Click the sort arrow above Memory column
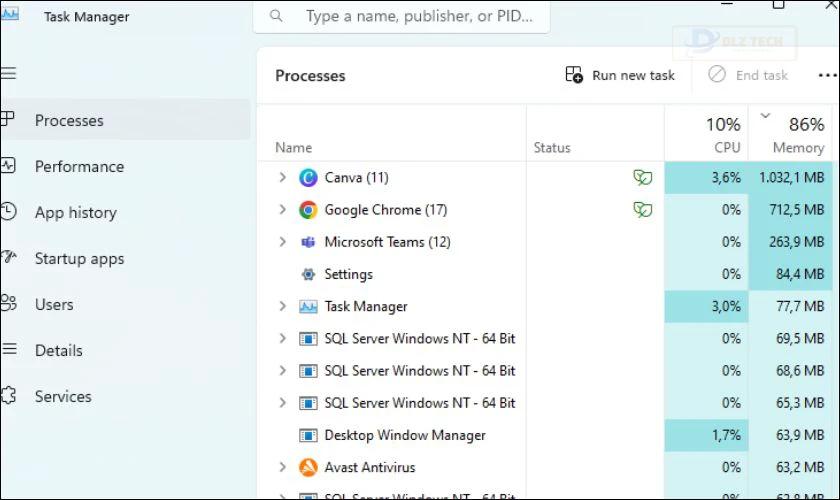The width and height of the screenshot is (840, 500). click(765, 115)
